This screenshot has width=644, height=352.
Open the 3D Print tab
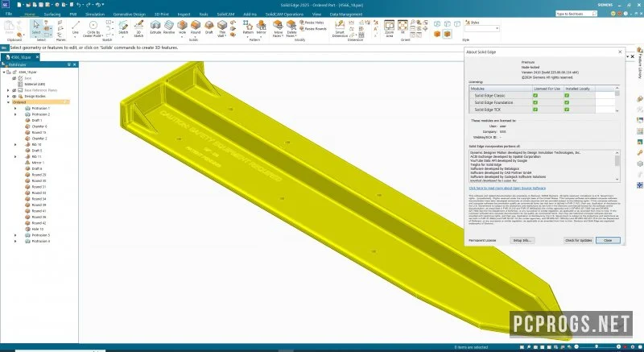[x=162, y=14]
